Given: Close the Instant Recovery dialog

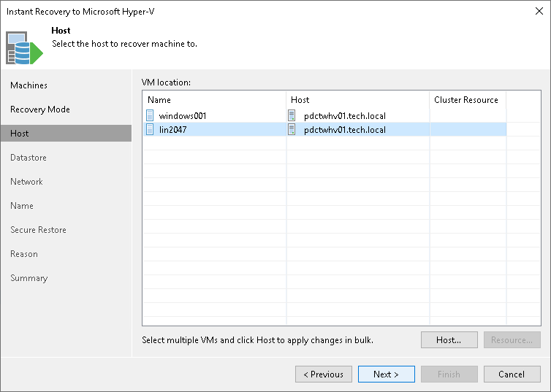Looking at the screenshot, I should tap(539, 11).
